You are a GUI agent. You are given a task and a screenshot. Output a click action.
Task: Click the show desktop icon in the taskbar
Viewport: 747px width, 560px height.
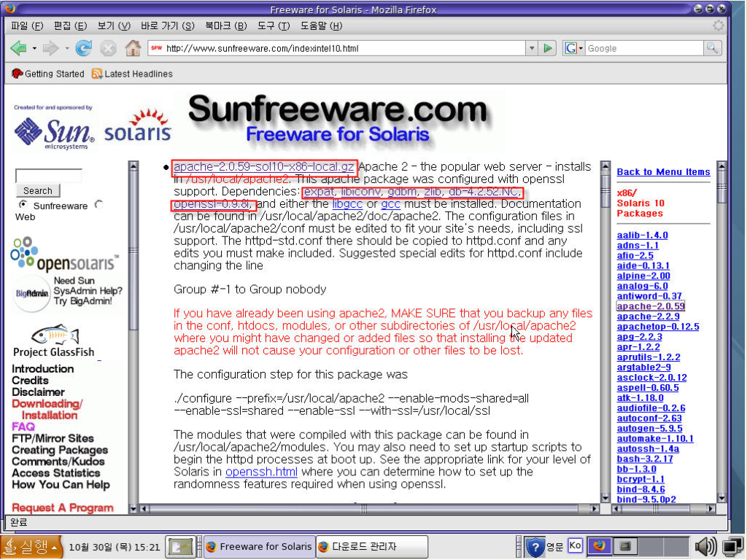[x=180, y=547]
